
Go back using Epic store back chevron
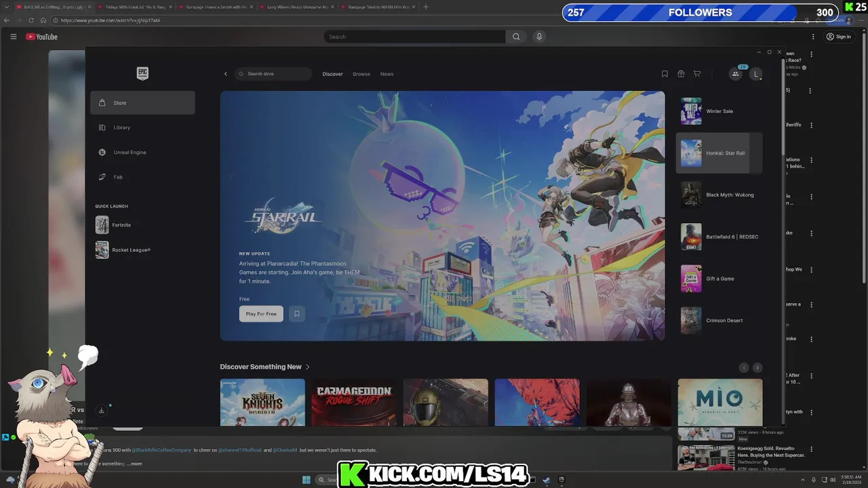click(226, 74)
